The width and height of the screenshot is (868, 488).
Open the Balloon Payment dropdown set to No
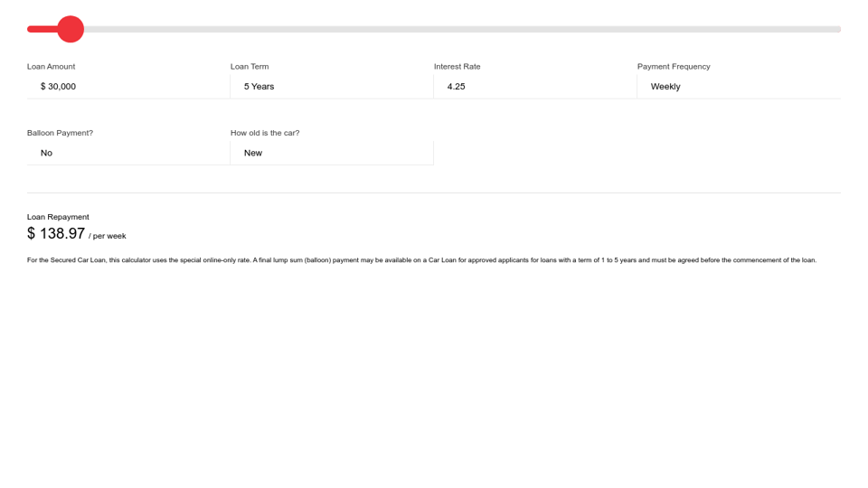[128, 153]
